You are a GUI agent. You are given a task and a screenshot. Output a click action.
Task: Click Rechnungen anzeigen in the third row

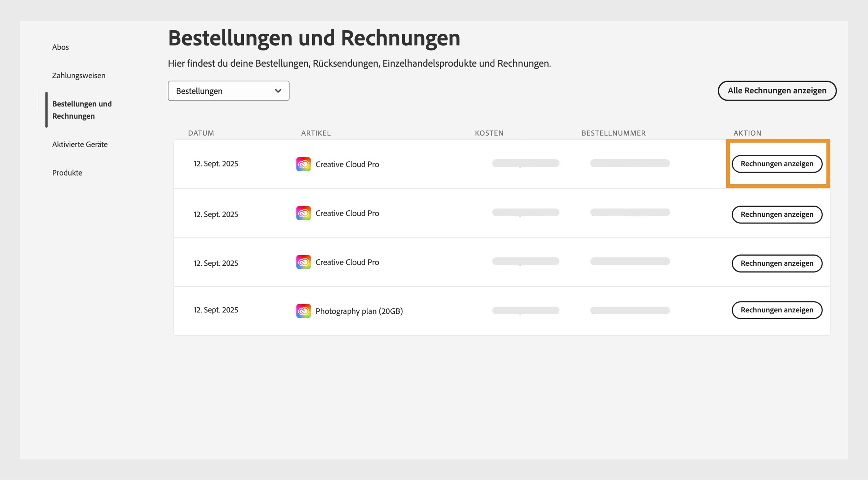point(777,263)
